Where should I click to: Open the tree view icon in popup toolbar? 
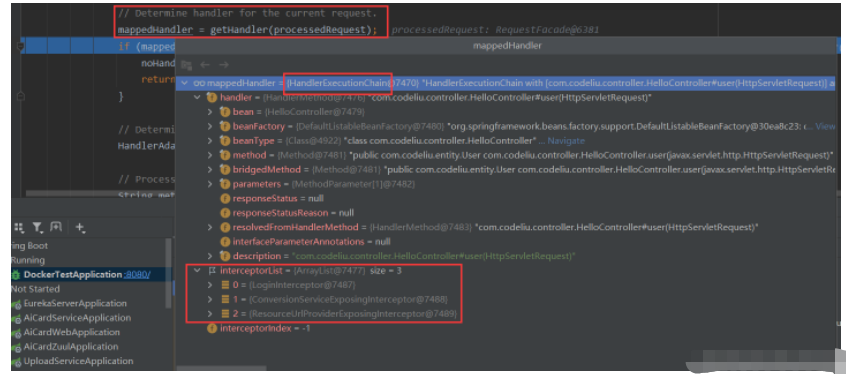pos(187,65)
